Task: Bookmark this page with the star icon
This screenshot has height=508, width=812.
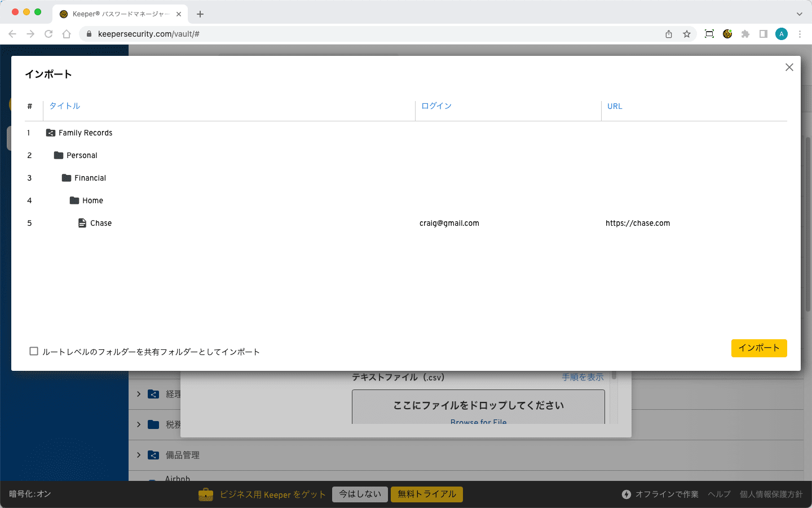Action: 687,34
